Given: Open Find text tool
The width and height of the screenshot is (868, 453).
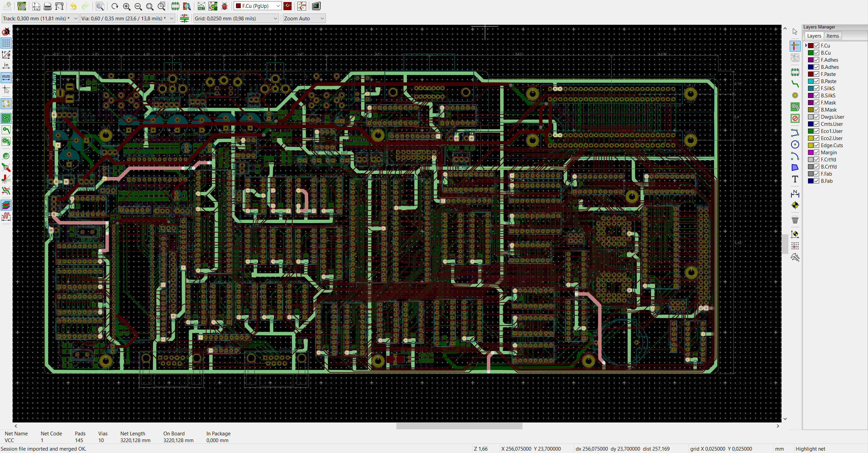Looking at the screenshot, I should pyautogui.click(x=100, y=6).
